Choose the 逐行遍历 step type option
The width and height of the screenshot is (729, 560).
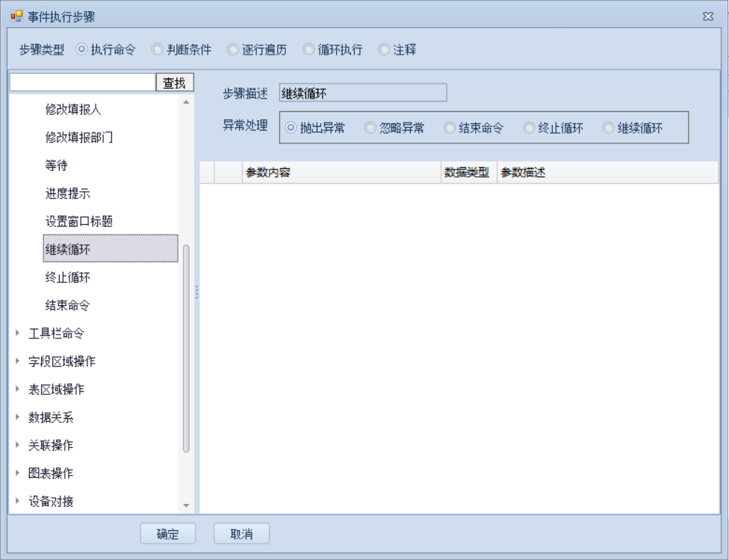coord(233,50)
